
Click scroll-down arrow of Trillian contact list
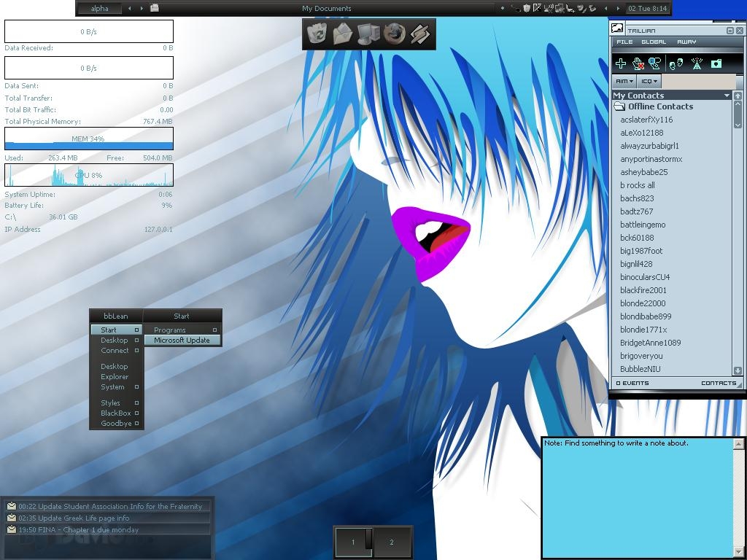click(738, 370)
